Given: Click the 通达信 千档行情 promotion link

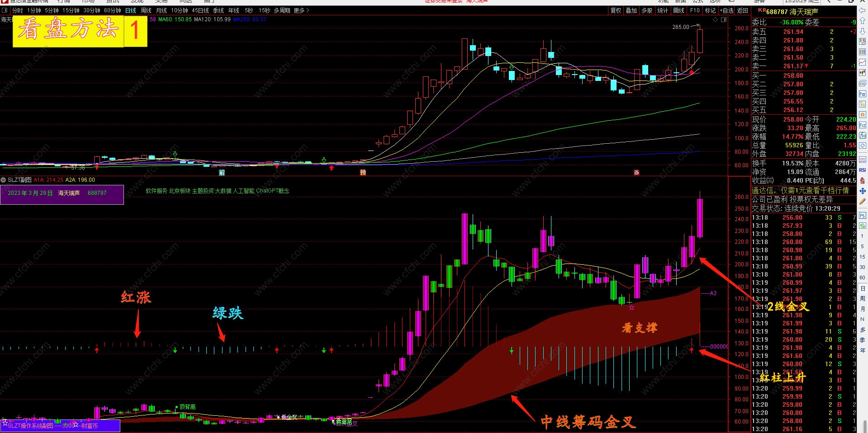Looking at the screenshot, I should [801, 191].
